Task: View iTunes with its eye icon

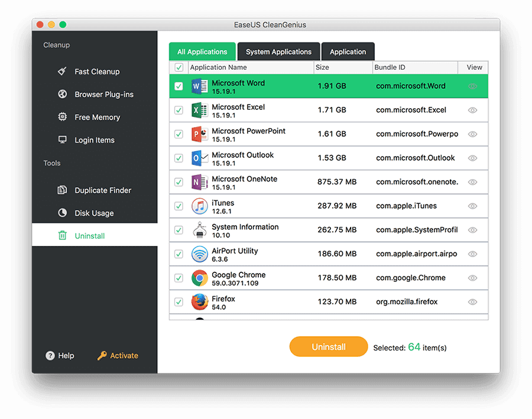Action: click(473, 206)
